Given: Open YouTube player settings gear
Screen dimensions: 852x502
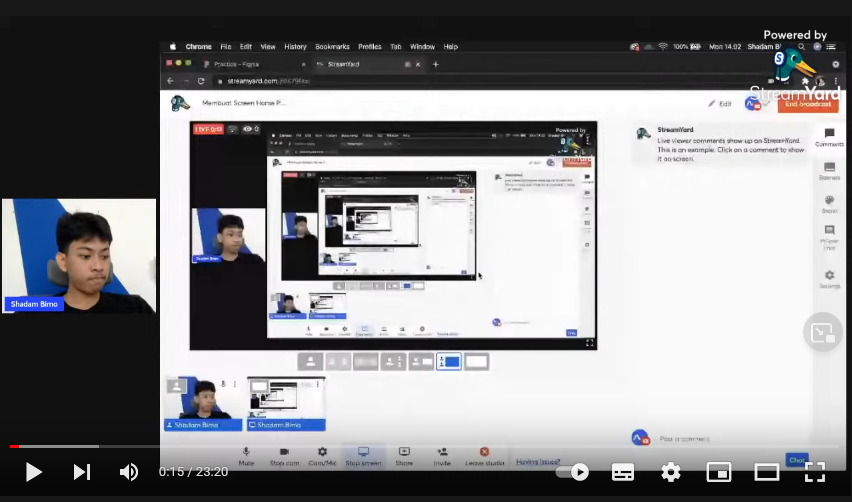Looking at the screenshot, I should (671, 472).
